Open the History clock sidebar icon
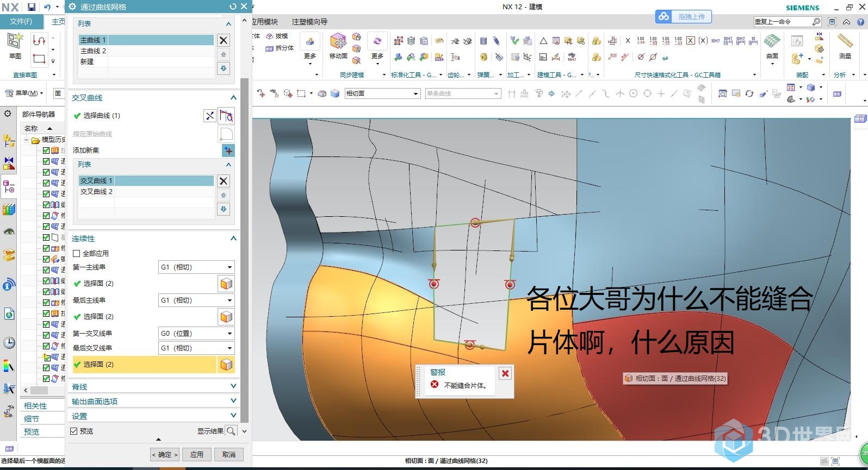Screen dimensions: 868x470 (9, 343)
